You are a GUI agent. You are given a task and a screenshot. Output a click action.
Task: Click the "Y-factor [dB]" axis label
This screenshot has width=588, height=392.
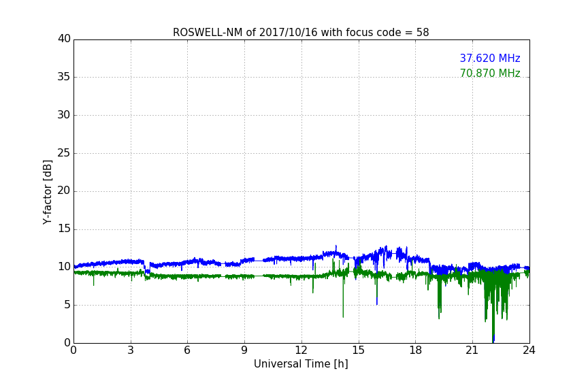click(47, 192)
